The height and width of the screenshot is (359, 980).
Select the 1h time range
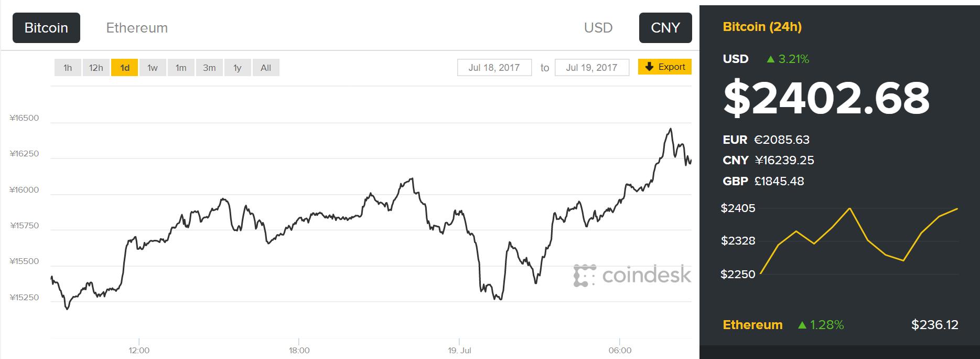[68, 68]
